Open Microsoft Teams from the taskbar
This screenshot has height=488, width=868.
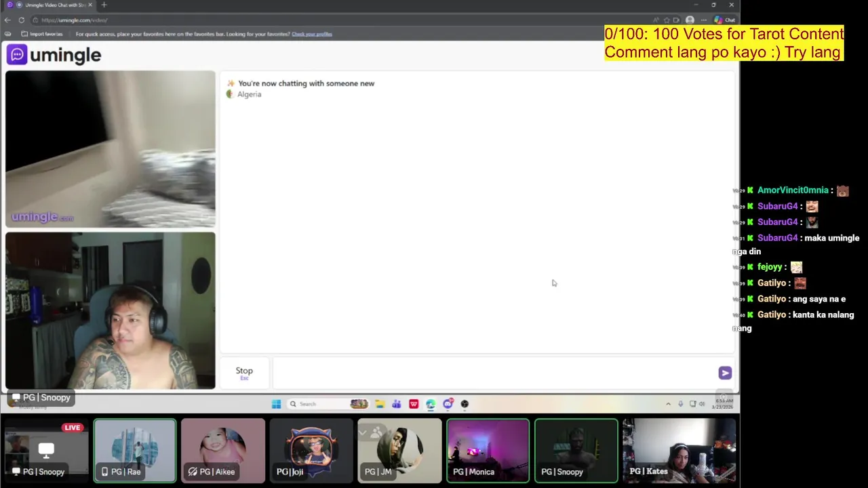pos(397,404)
